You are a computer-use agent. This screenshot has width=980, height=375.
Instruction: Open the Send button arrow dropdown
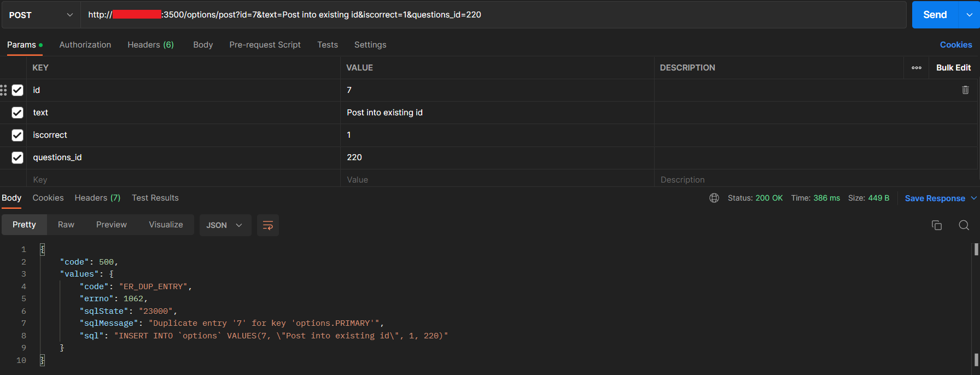click(969, 15)
